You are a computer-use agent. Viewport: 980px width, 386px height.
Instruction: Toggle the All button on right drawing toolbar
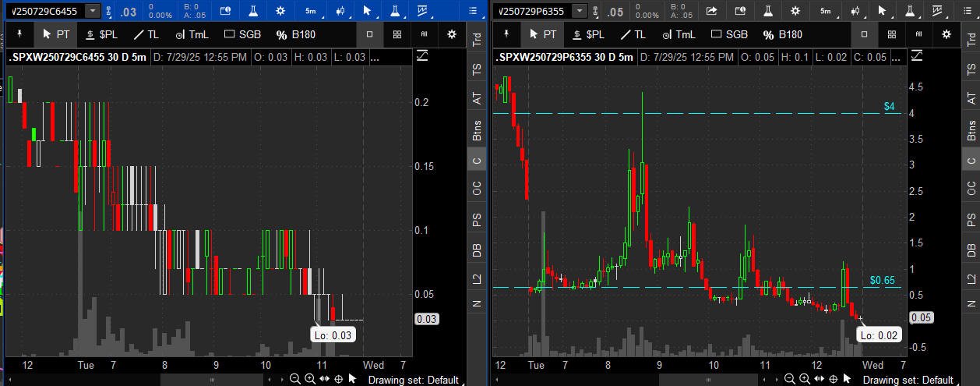[919, 34]
